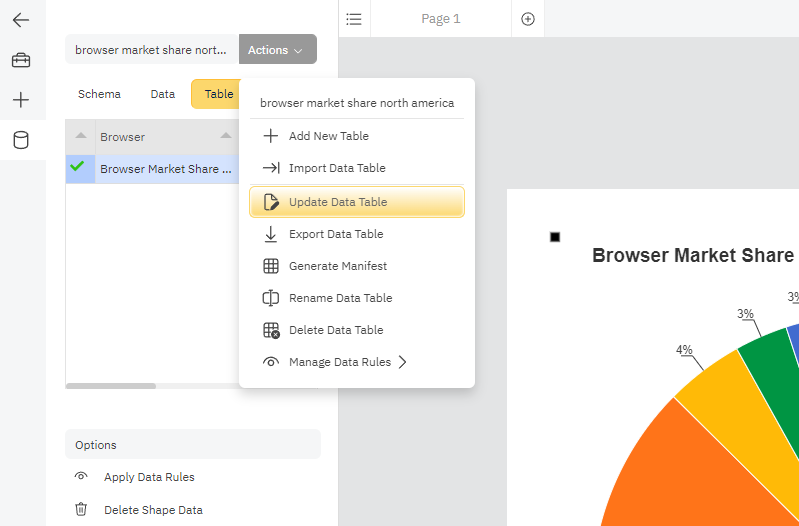Click the Apply Data Rules eye icon
The width and height of the screenshot is (799, 526).
pyautogui.click(x=81, y=477)
